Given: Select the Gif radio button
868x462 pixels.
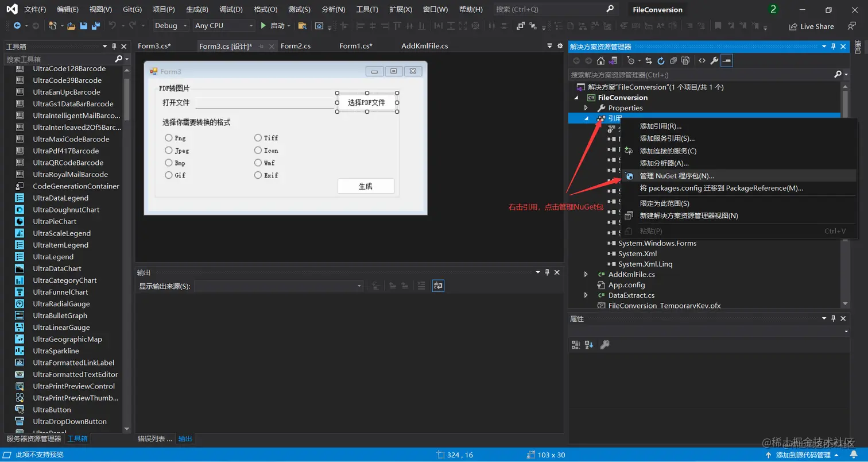Looking at the screenshot, I should tap(169, 175).
